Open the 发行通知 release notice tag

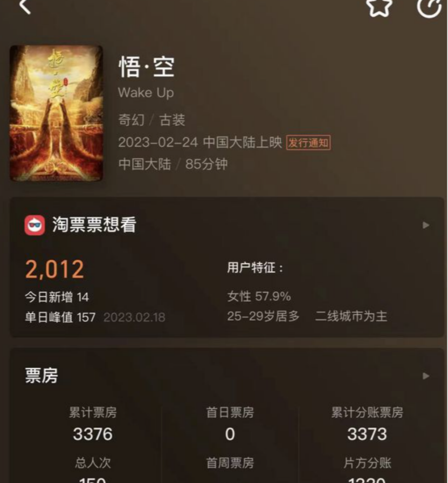pyautogui.click(x=308, y=142)
